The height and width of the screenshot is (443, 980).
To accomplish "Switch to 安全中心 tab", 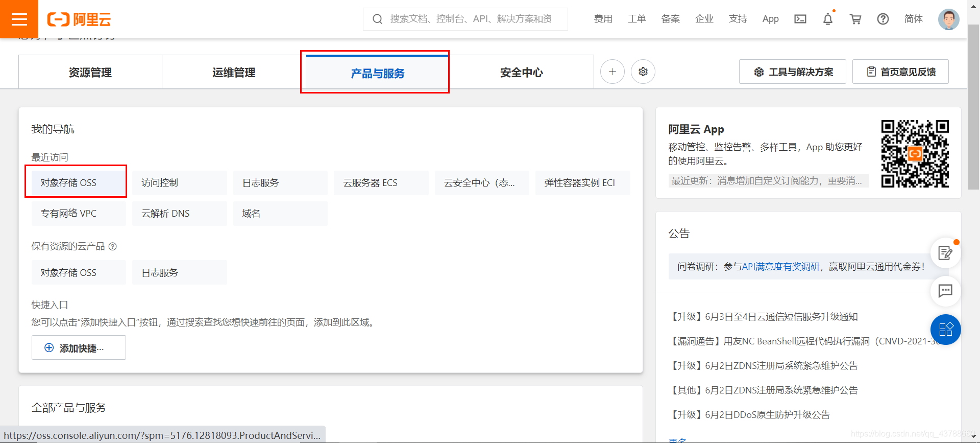I will pos(521,72).
